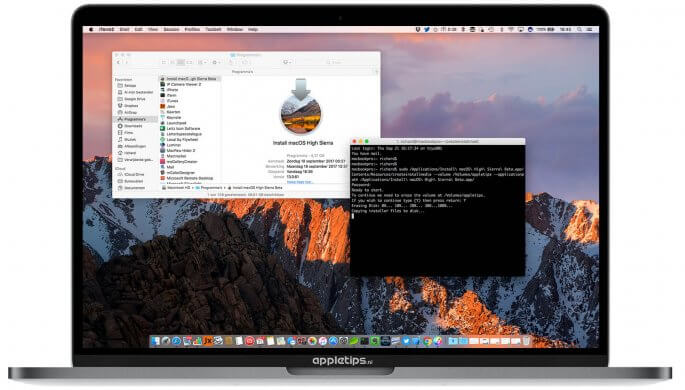Launch Google Chrome from the Dock

427,341
